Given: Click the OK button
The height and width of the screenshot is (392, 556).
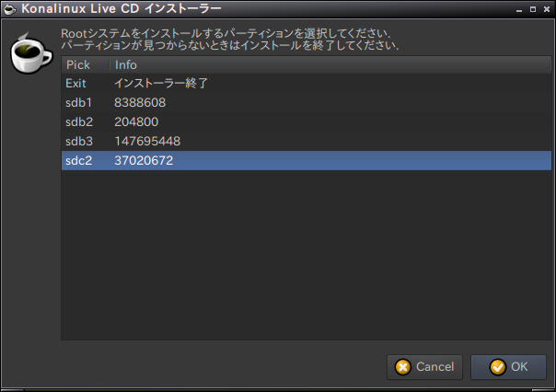Looking at the screenshot, I should pos(508,367).
